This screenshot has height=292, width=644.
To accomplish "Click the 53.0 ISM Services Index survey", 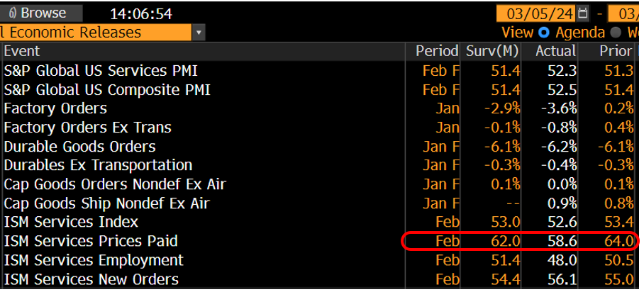I will (x=506, y=222).
